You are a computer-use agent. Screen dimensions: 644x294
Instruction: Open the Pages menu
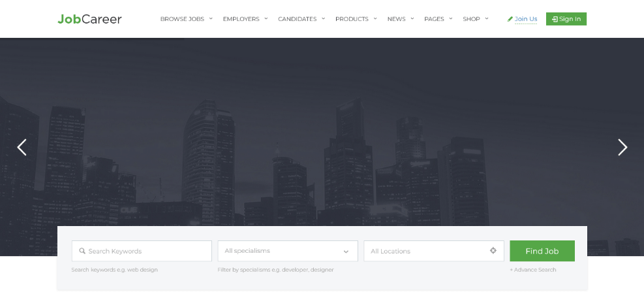(x=434, y=19)
